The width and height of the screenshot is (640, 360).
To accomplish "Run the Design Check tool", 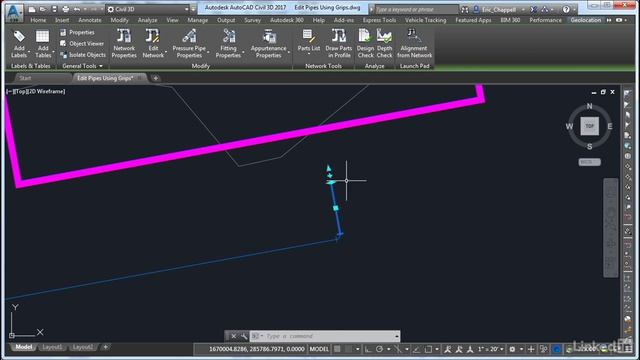I will point(365,44).
